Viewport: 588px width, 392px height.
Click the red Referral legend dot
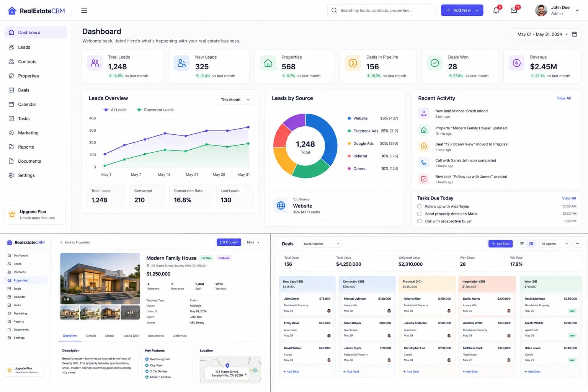tap(349, 156)
